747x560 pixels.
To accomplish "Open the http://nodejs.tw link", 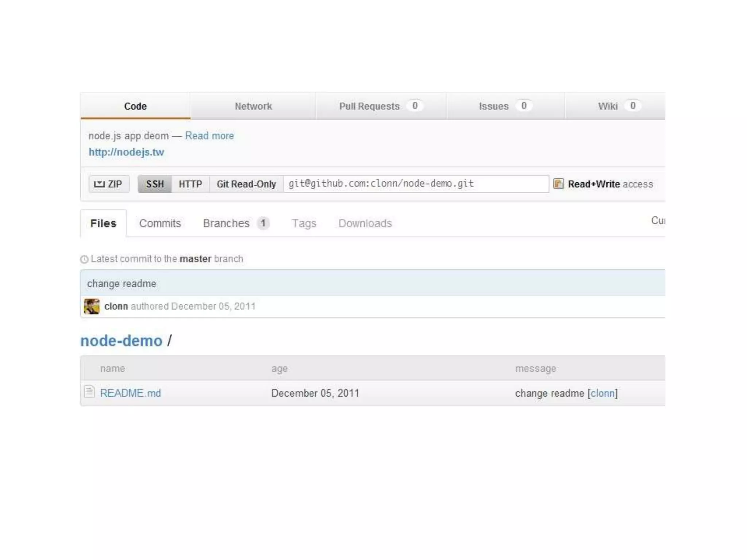I will (x=126, y=152).
